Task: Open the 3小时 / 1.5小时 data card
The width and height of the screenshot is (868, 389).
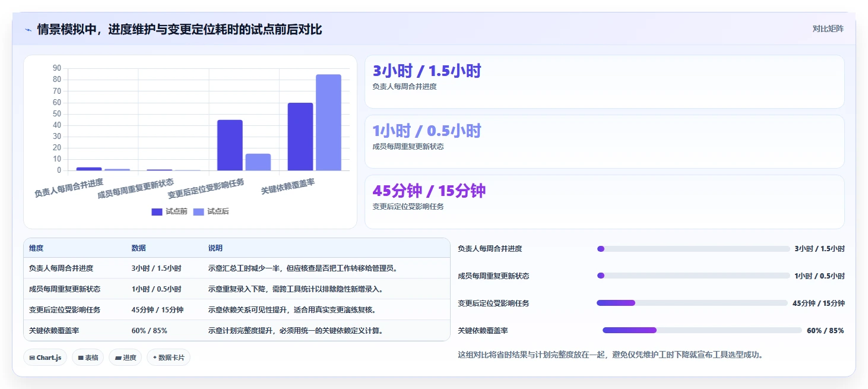Action: coord(604,81)
